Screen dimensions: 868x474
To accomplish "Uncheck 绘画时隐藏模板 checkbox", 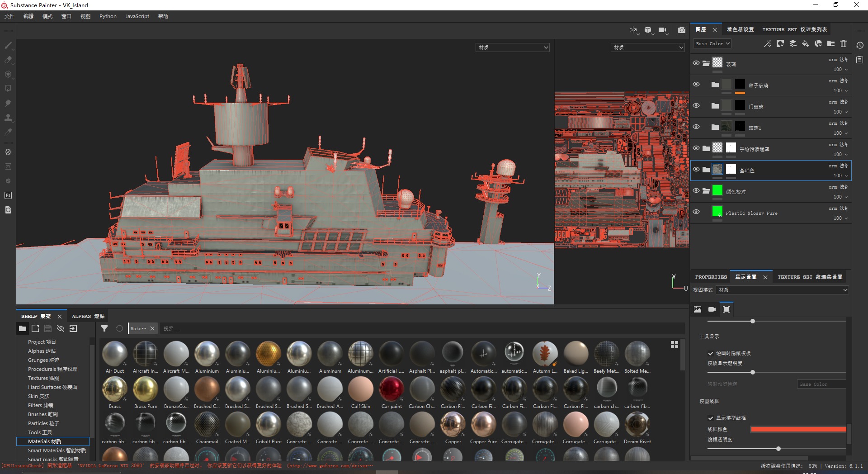I will pyautogui.click(x=711, y=353).
